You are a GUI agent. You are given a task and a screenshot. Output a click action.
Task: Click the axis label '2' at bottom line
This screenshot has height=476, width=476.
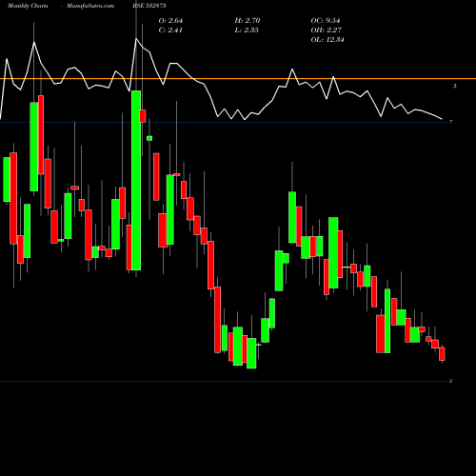tap(450, 381)
